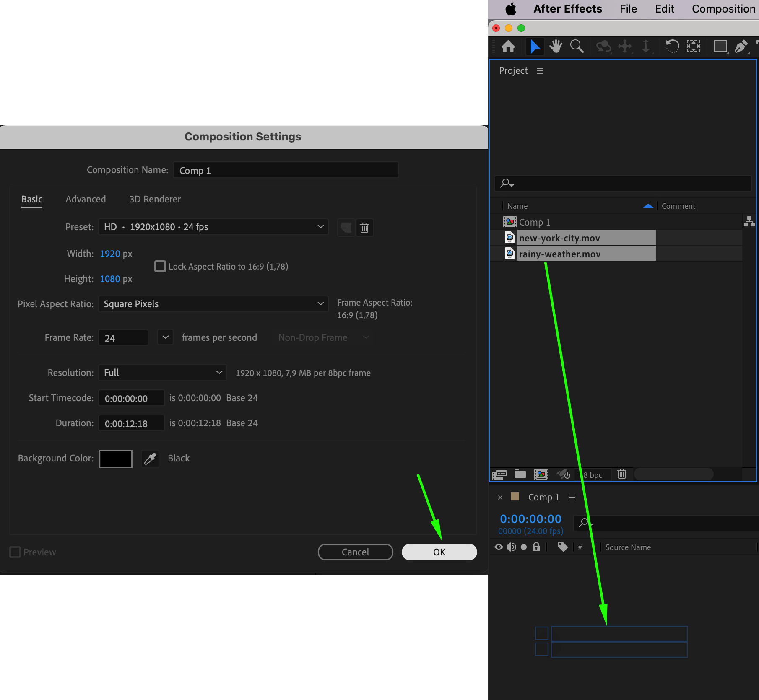Open the Composition menu
759x700 pixels.
pos(723,9)
